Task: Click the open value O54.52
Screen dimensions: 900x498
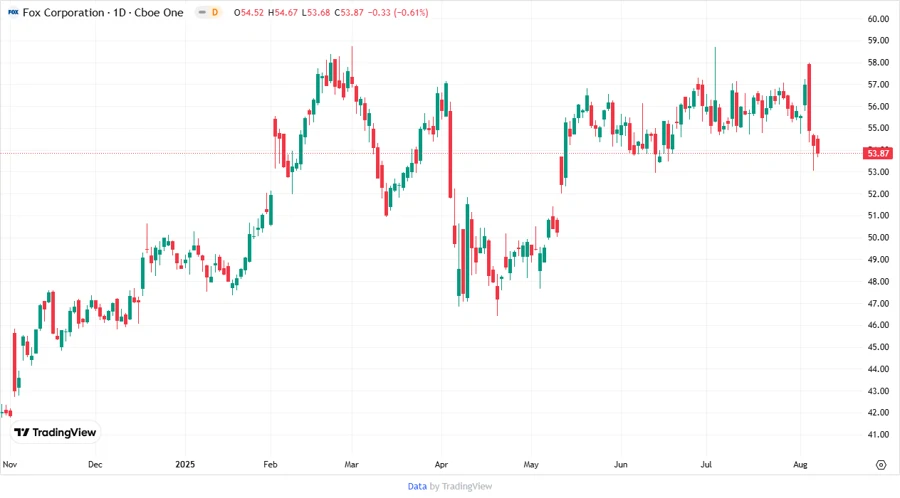Action: 249,12
